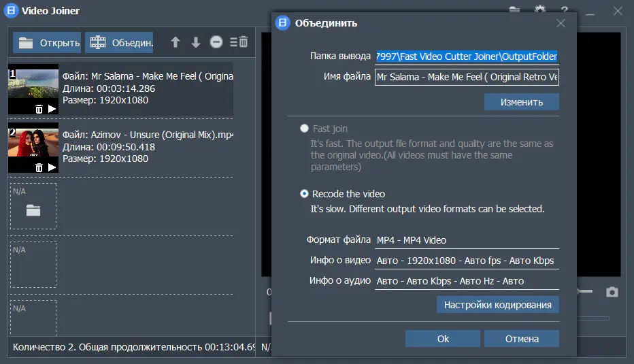The width and height of the screenshot is (634, 364).
Task: Click the Открыть folder icon in toolbar
Action: coord(27,43)
